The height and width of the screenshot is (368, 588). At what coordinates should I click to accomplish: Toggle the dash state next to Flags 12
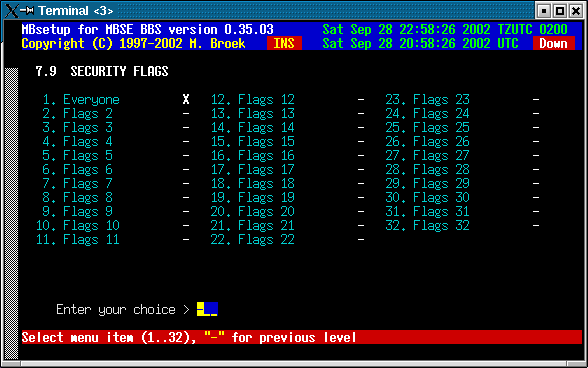tap(361, 99)
